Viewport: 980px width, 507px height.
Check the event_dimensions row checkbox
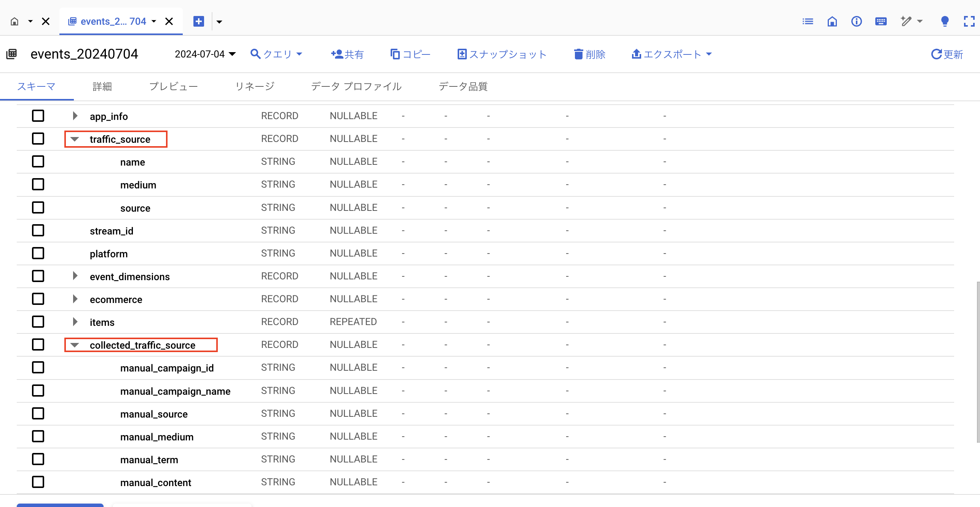(x=38, y=276)
